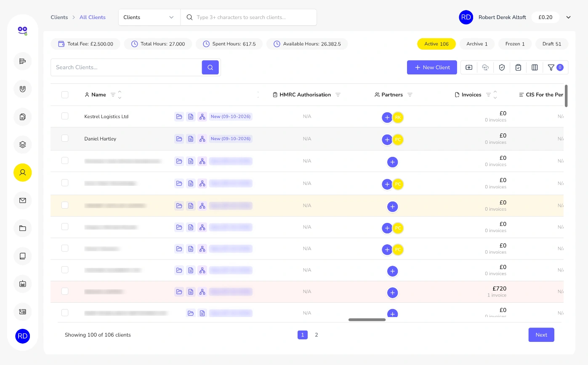
Task: Open the Partners column filter
Action: [x=410, y=95]
